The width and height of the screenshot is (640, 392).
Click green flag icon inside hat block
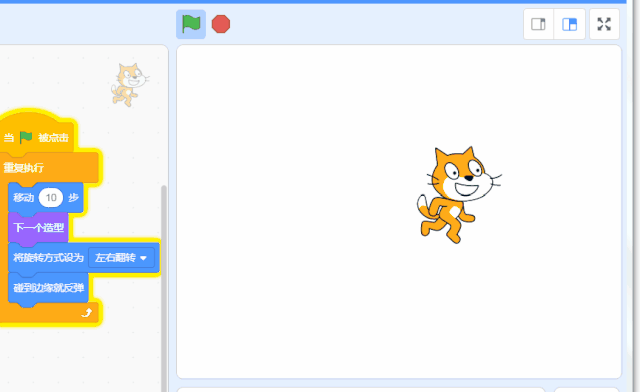coord(26,137)
